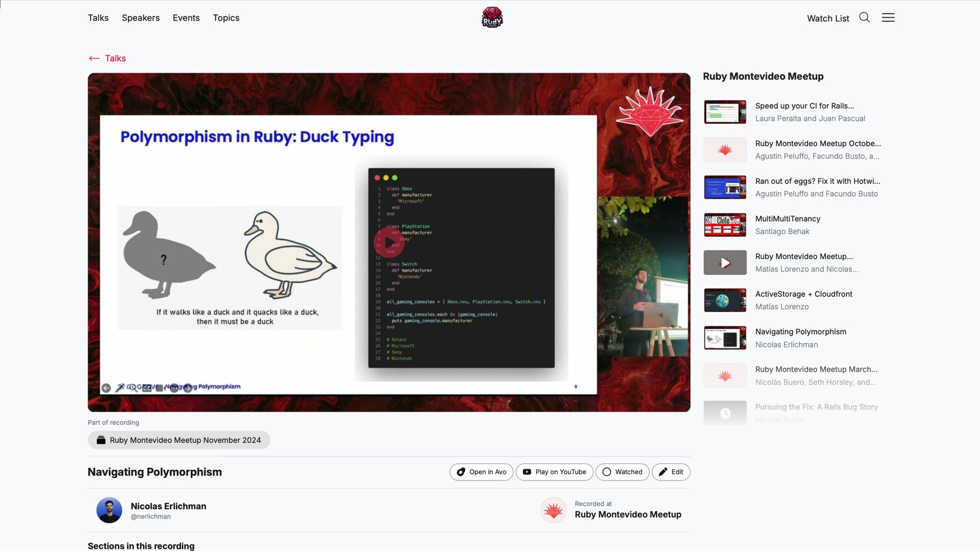Image resolution: width=980 pixels, height=551 pixels.
Task: Open talk in Avo
Action: [481, 472]
